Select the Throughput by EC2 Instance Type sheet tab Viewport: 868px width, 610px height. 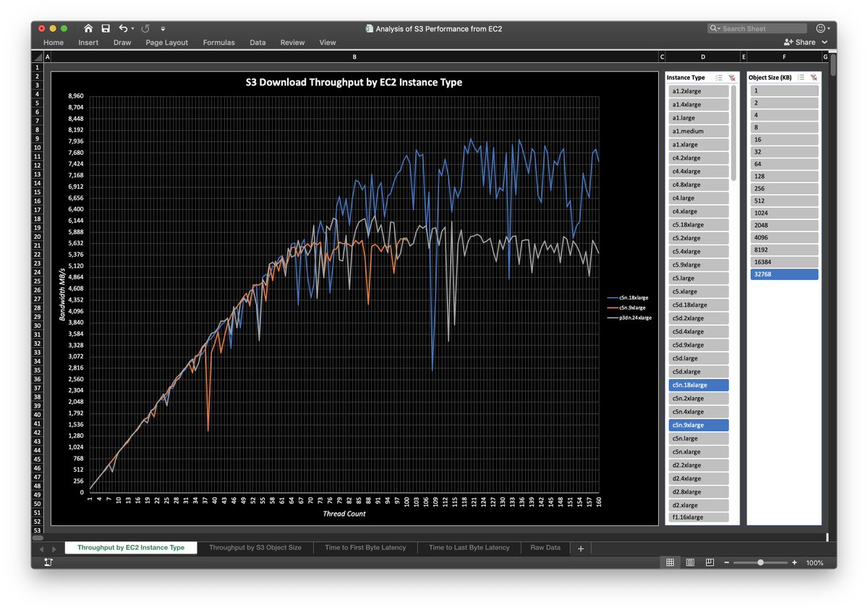tap(131, 548)
